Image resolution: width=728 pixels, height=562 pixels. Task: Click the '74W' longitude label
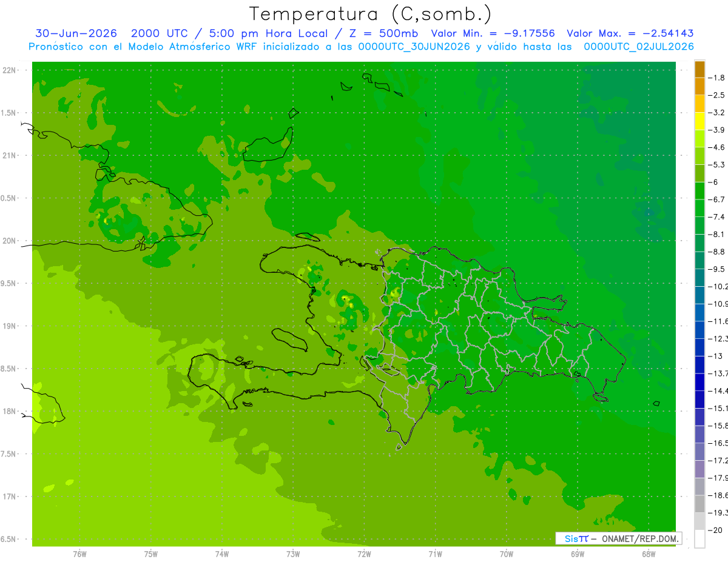(222, 554)
